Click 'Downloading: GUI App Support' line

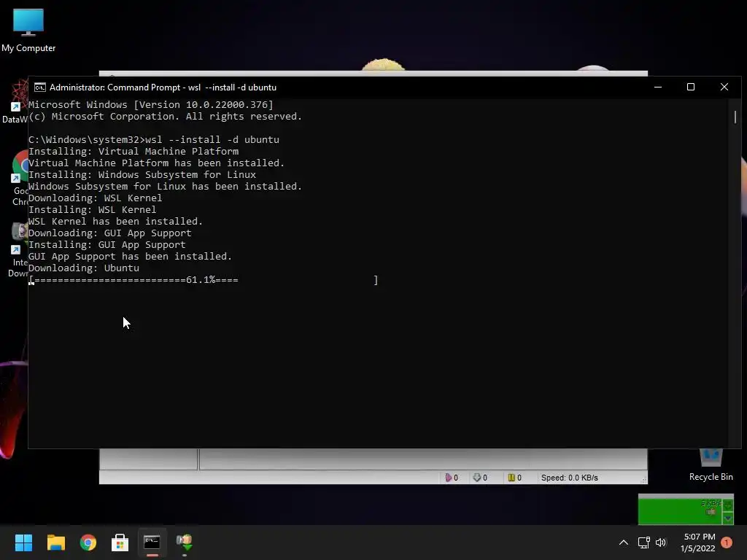[x=110, y=233]
